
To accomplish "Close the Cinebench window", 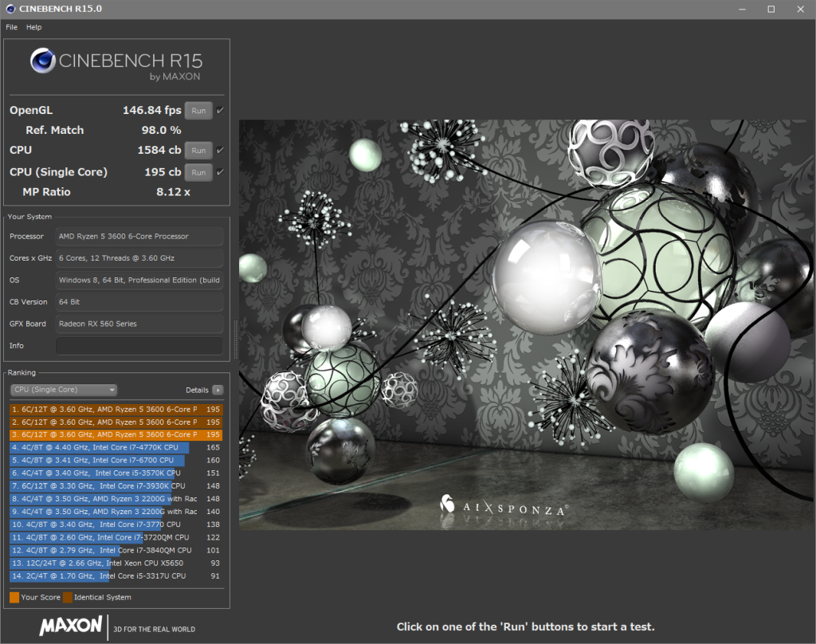I will 800,9.
